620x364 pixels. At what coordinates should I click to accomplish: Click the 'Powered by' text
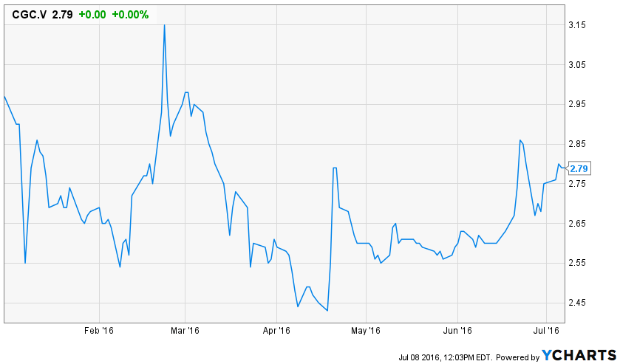517,357
